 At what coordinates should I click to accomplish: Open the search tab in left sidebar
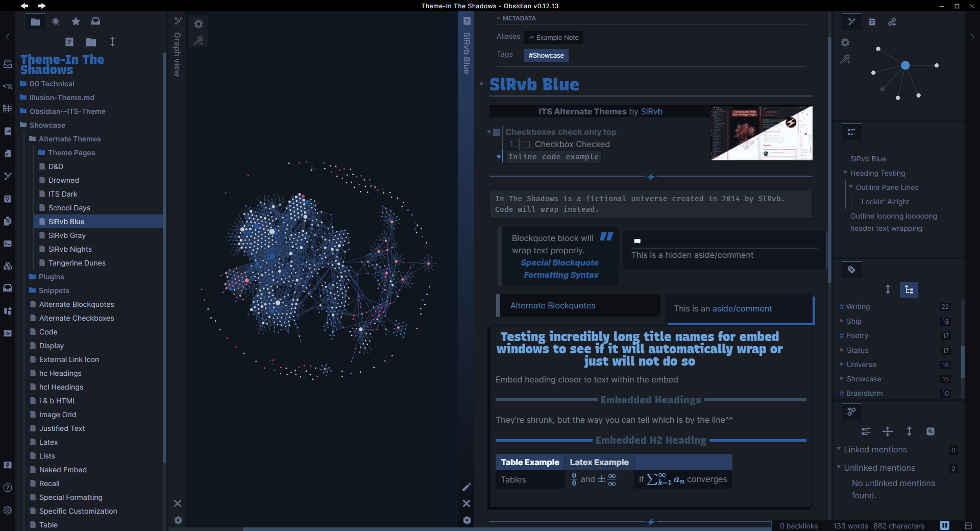pos(56,21)
